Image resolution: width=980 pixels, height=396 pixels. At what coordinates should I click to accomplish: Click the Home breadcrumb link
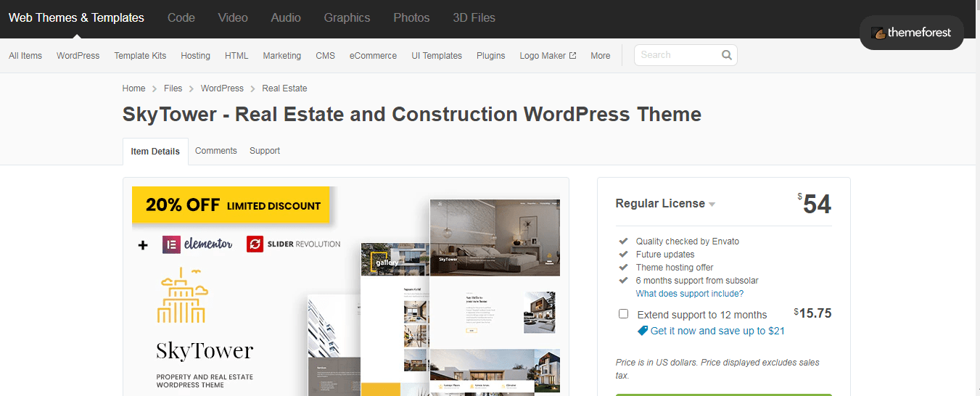coord(133,88)
